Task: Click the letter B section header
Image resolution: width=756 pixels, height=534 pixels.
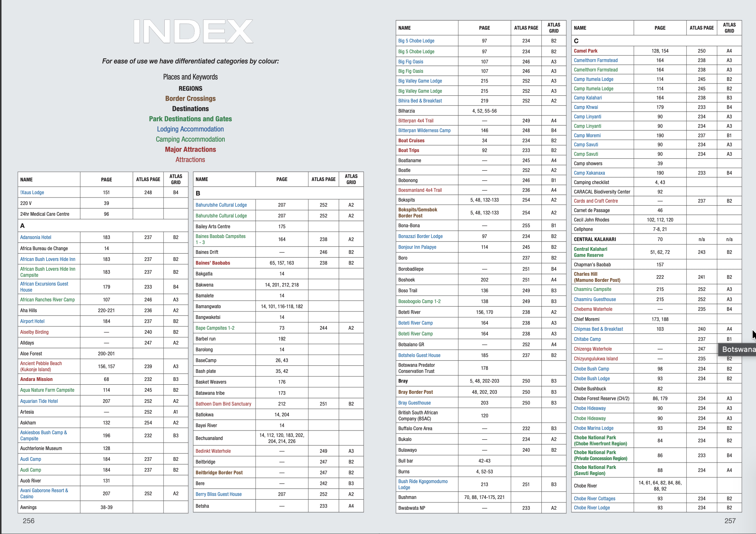Action: (198, 194)
